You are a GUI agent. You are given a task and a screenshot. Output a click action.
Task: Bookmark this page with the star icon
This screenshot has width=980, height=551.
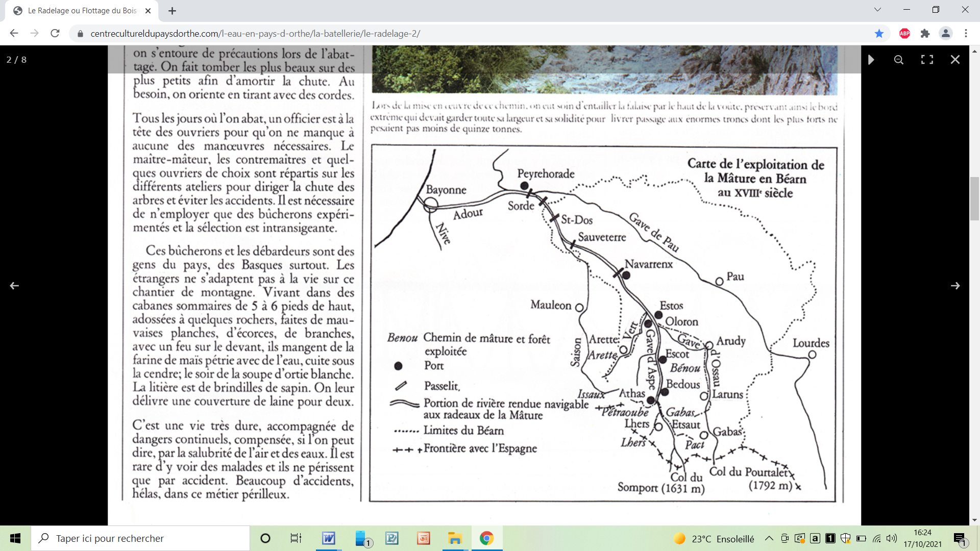point(879,34)
